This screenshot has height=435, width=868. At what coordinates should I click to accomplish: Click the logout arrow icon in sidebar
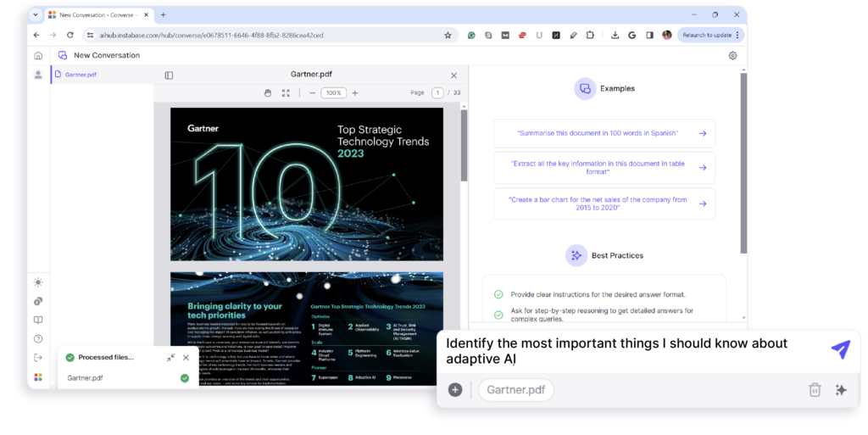(x=38, y=358)
